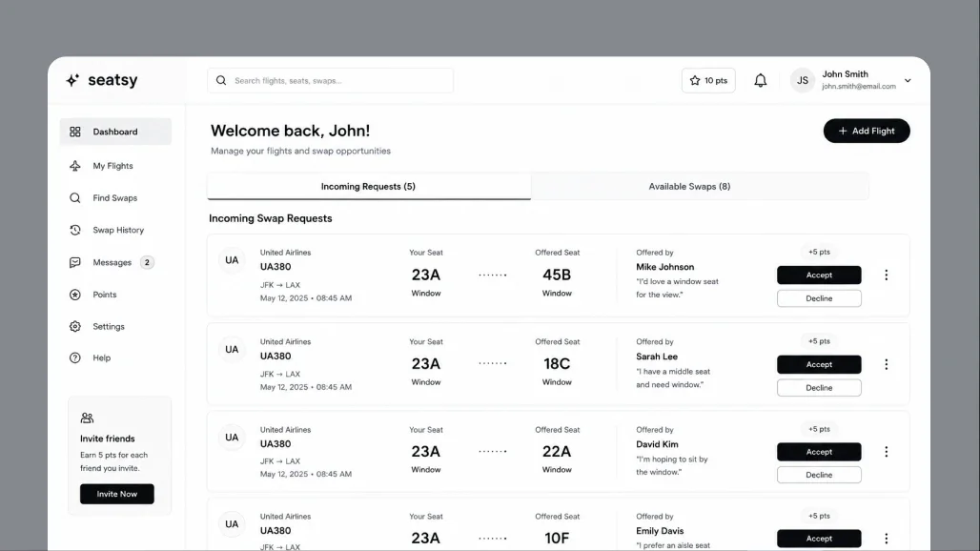Viewport: 980px width, 551px height.
Task: Click the seatsy brand name
Action: click(112, 80)
